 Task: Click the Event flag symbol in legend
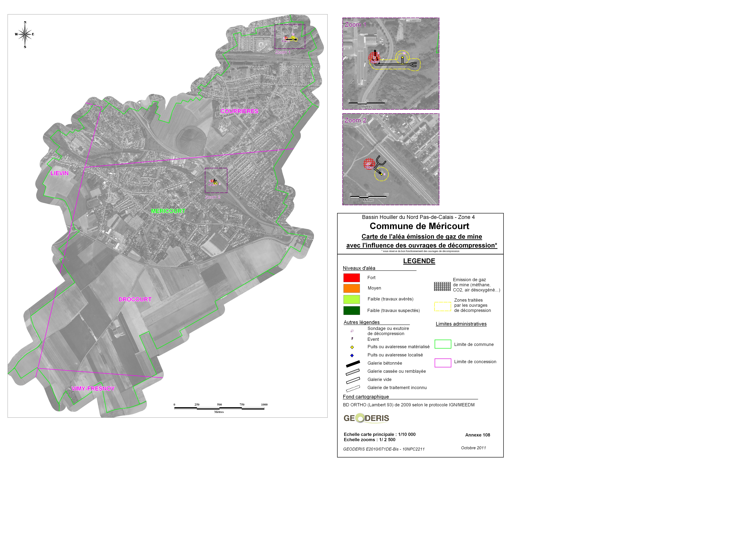352,338
